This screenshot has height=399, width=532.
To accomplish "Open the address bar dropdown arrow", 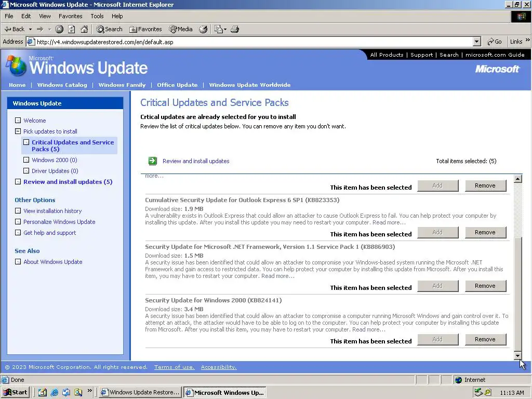I will (477, 42).
